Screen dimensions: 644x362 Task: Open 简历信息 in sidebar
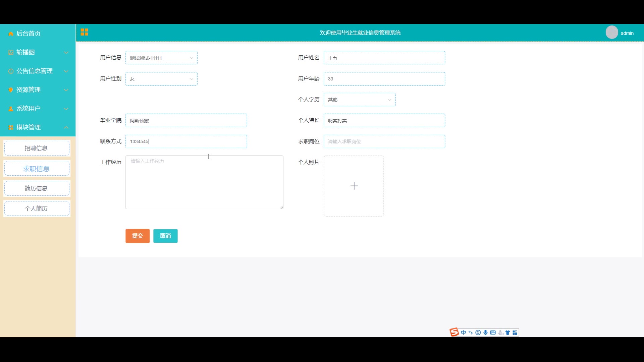click(x=36, y=188)
